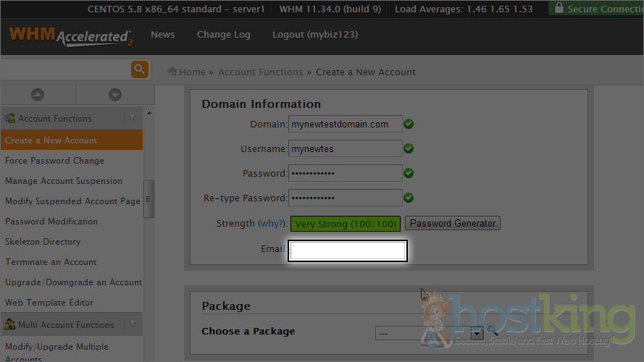
Task: Click the Account Functions group icon
Action: point(10,118)
